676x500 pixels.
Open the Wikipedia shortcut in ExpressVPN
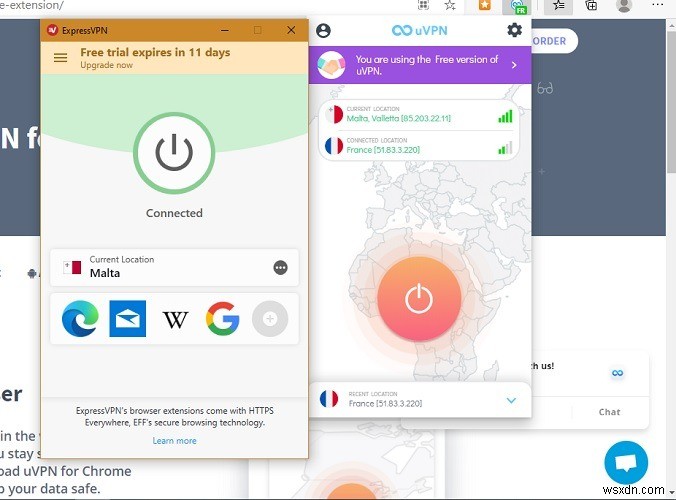(x=175, y=319)
